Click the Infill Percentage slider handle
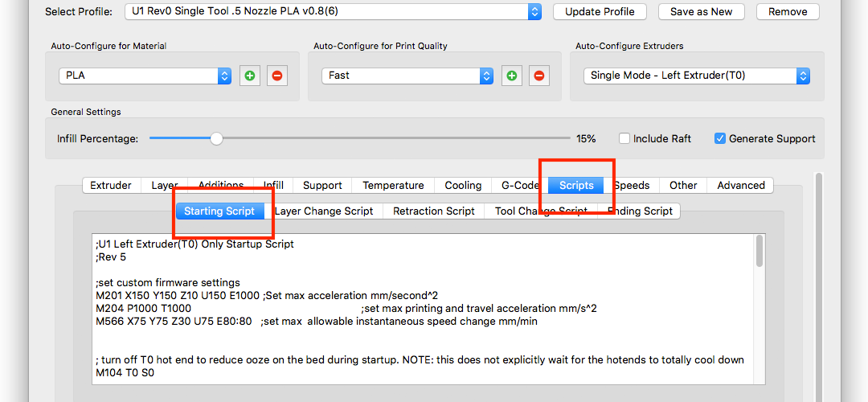Screen dimensions: 868x402 [216, 138]
